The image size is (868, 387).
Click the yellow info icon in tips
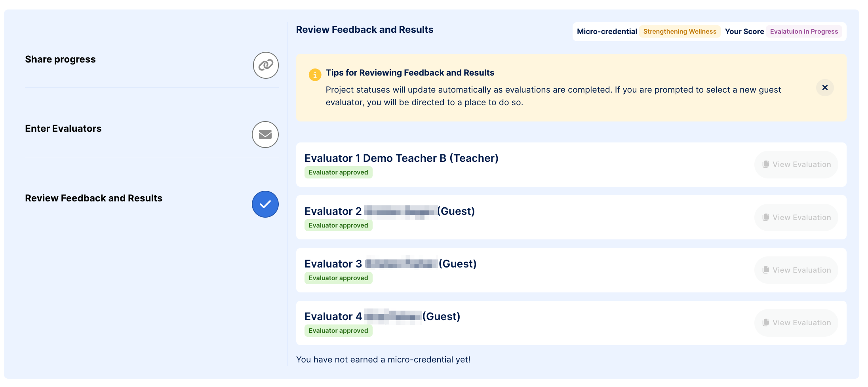315,74
